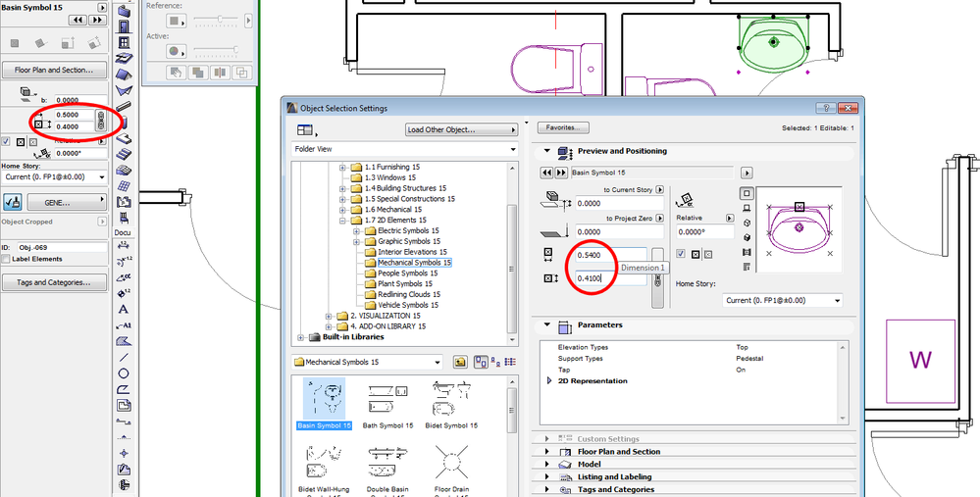Select the Curtain Wall grid tool
Image resolution: width=980 pixels, height=497 pixels.
(x=124, y=186)
